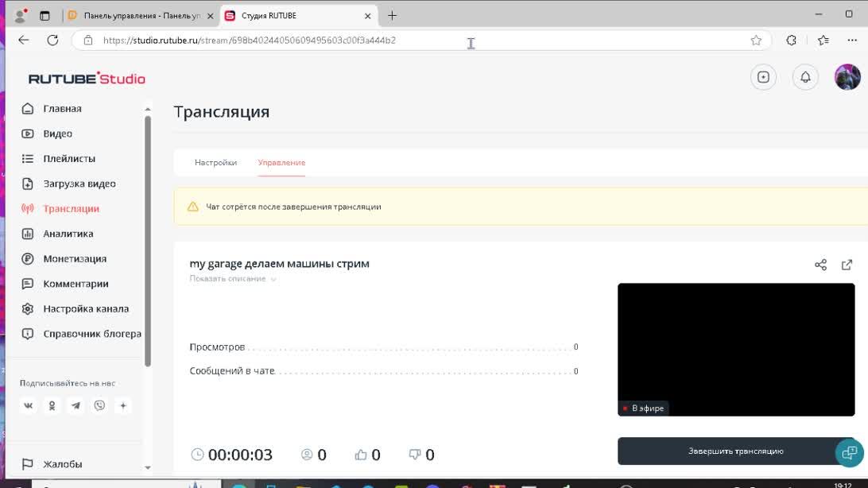Select the Управление tab
The image size is (868, 488).
pos(281,163)
